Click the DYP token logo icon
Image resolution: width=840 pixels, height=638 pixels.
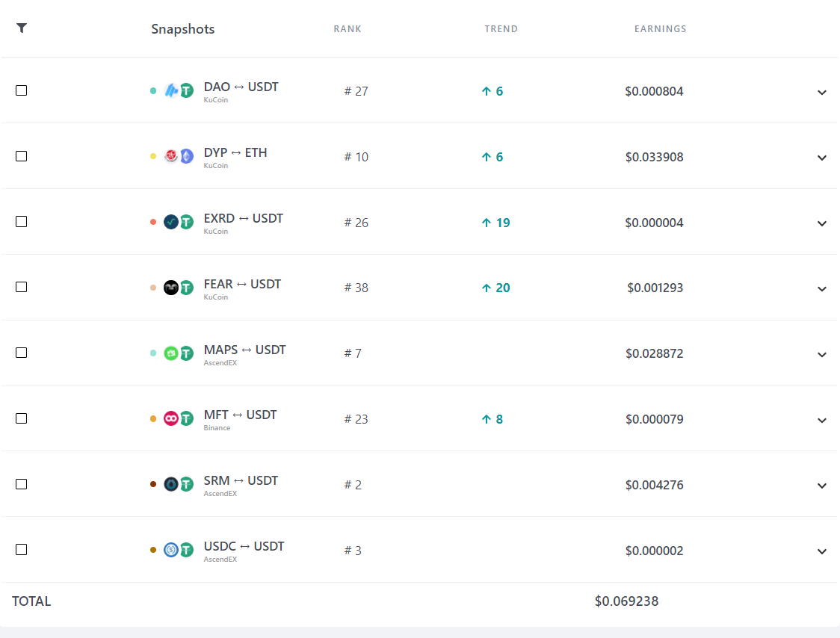point(171,156)
